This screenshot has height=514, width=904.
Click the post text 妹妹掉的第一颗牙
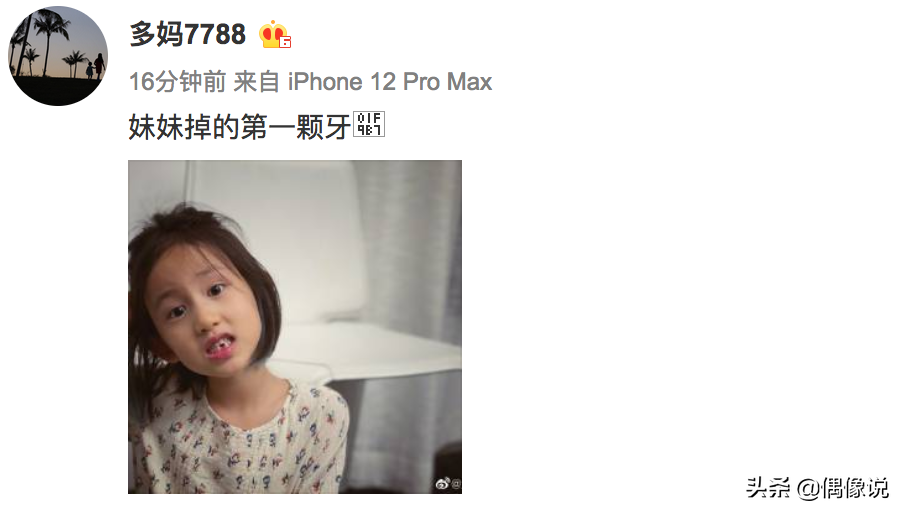(x=240, y=126)
